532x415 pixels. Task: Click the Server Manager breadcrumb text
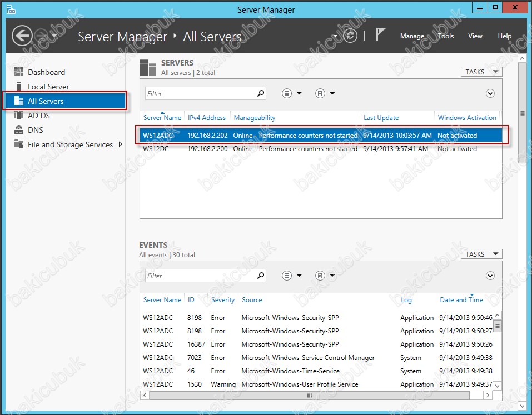click(x=122, y=37)
